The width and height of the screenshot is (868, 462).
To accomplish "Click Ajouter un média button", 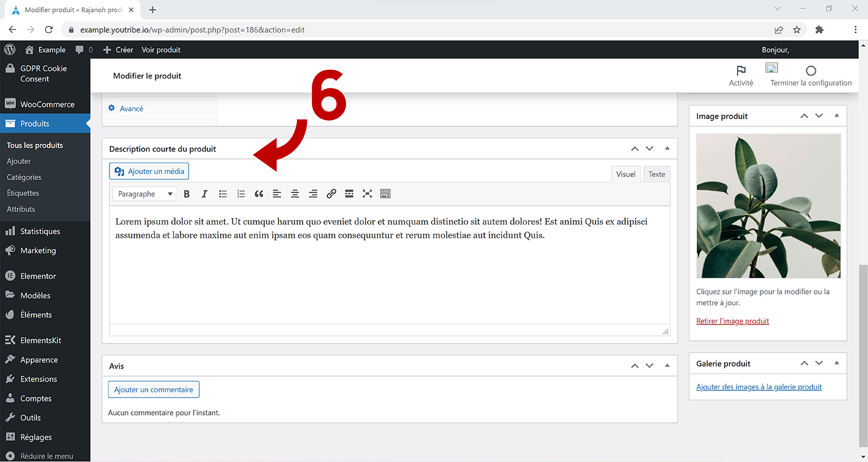I will pos(149,171).
